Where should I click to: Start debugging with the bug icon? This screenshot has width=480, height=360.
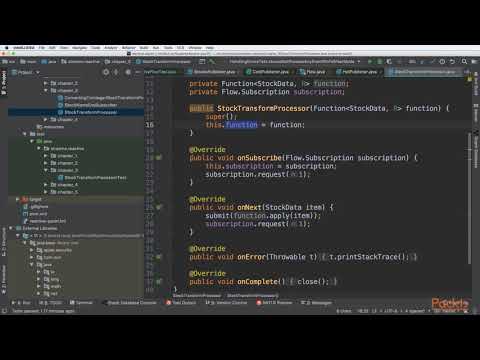tap(379, 62)
